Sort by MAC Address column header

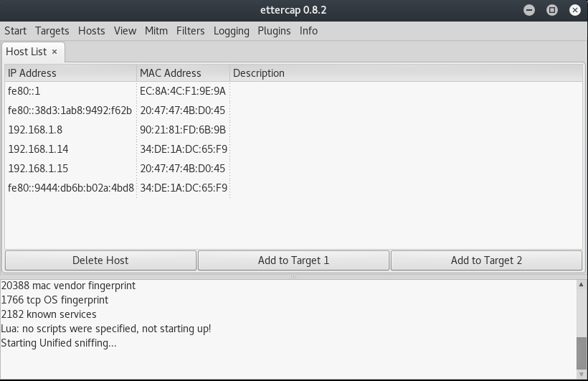pos(184,72)
